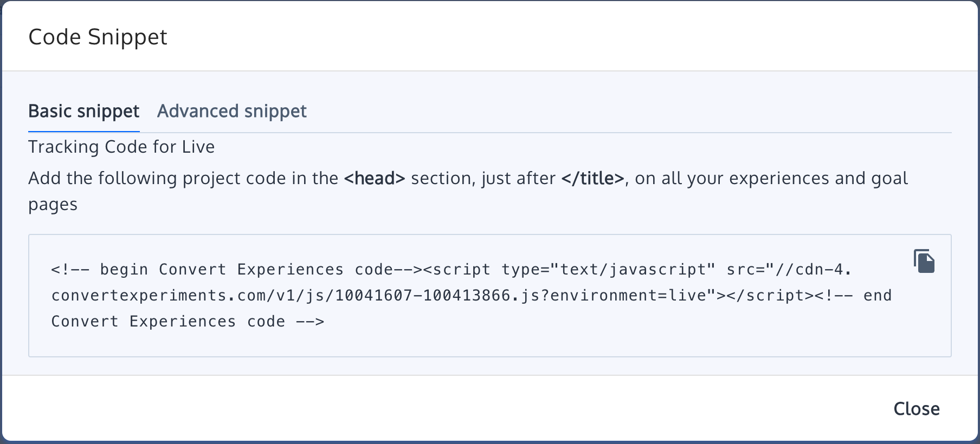
Task: Return to Basic snippet view
Action: tap(83, 111)
